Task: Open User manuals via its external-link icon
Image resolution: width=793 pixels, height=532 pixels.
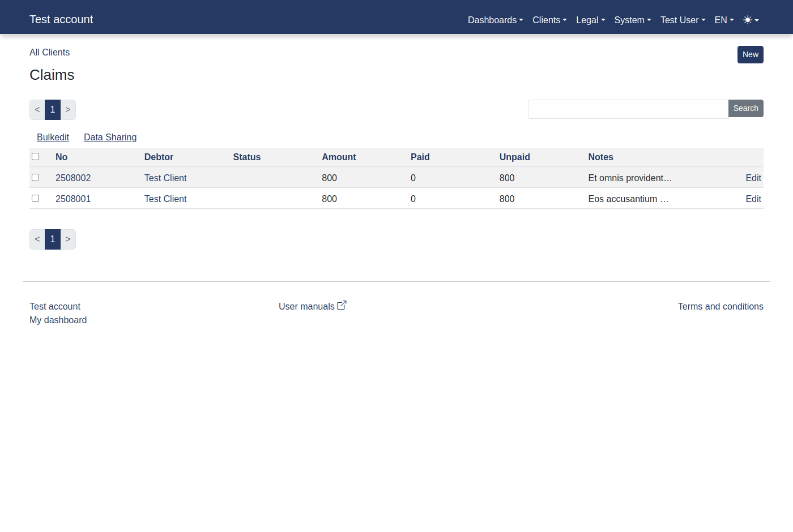Action: 342,304
